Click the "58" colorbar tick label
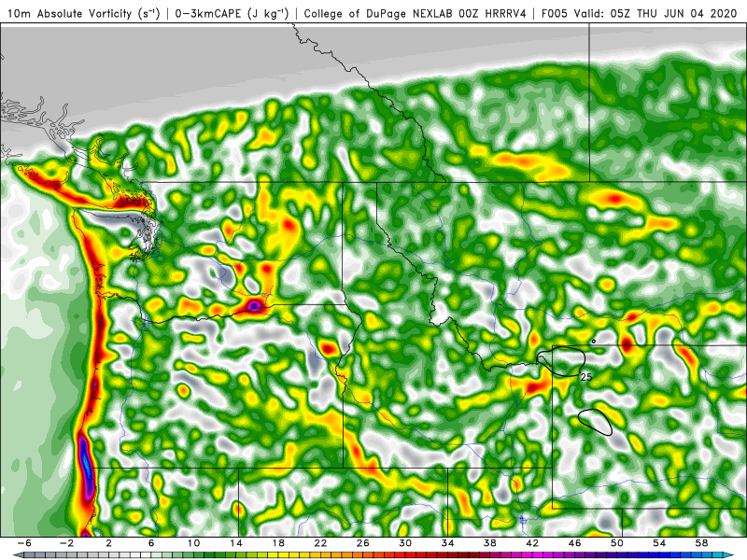Screen dimensions: 747x560 [702, 543]
